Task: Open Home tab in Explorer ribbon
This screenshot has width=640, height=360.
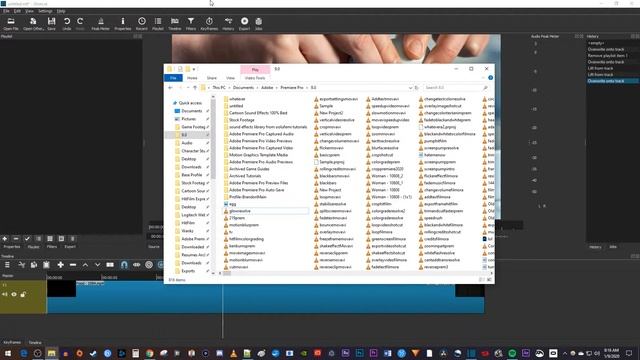Action: 192,78
